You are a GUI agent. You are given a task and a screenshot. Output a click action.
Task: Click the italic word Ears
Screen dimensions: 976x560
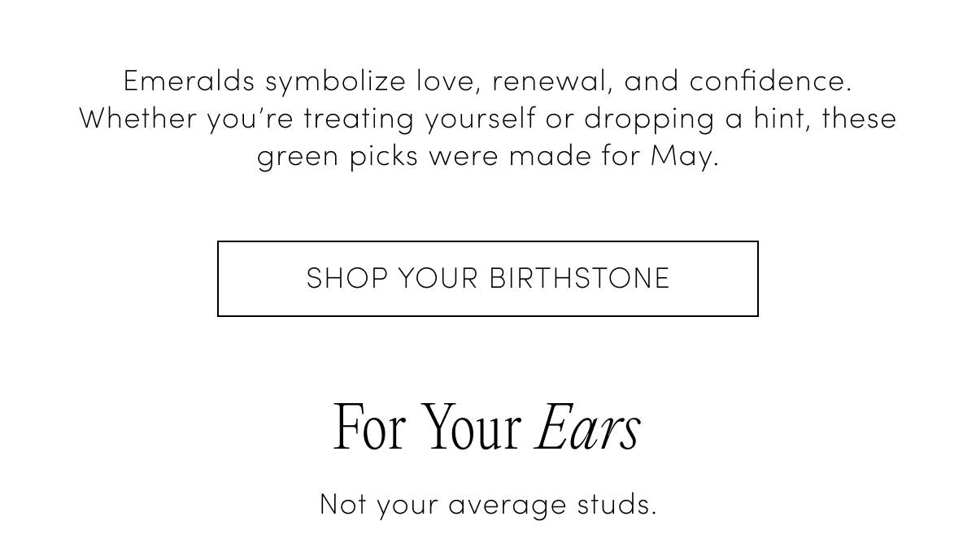pyautogui.click(x=589, y=428)
